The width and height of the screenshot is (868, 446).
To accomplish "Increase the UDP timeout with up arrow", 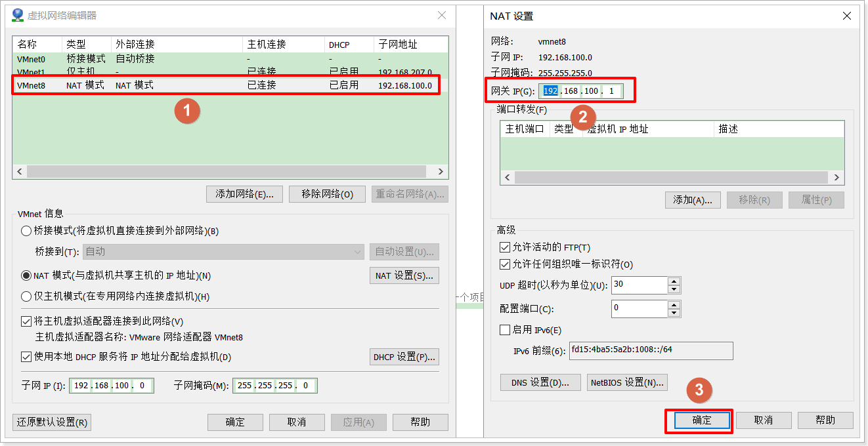I will pyautogui.click(x=674, y=281).
